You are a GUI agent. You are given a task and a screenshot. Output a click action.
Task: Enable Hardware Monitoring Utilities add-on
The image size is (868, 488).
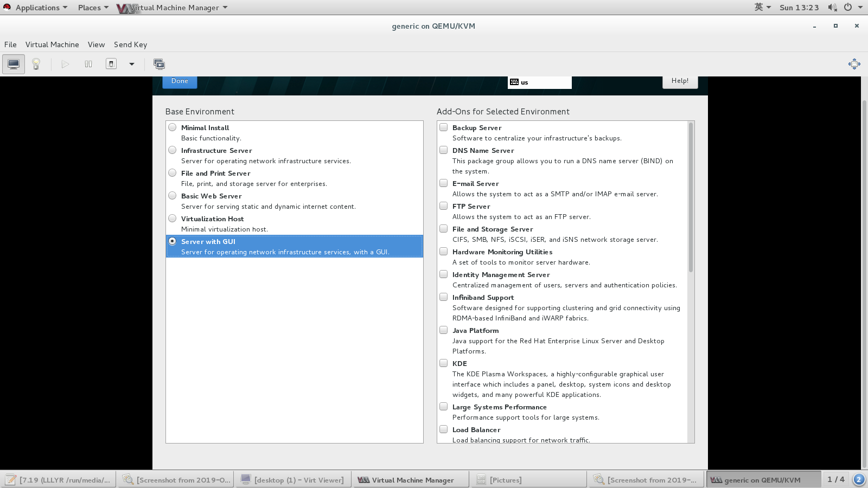tap(443, 252)
